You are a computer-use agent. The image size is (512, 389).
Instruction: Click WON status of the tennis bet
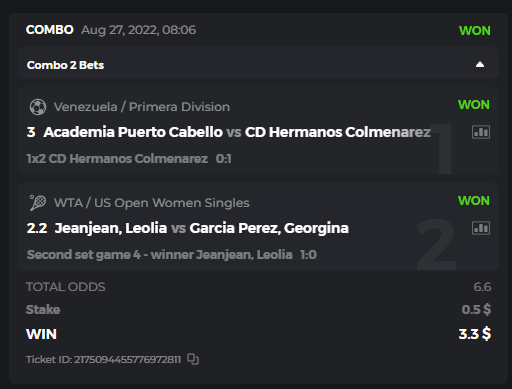(x=474, y=201)
